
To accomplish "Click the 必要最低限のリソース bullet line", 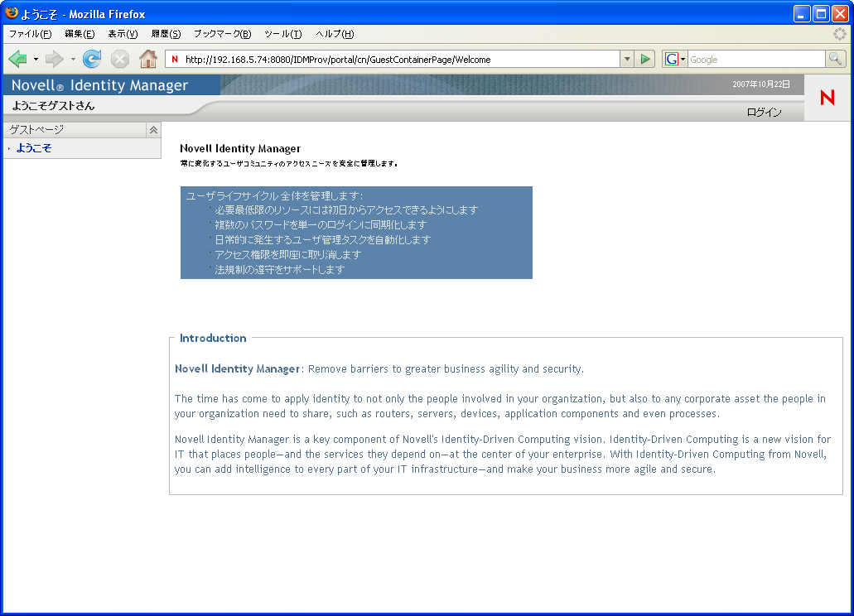I will pos(346,210).
